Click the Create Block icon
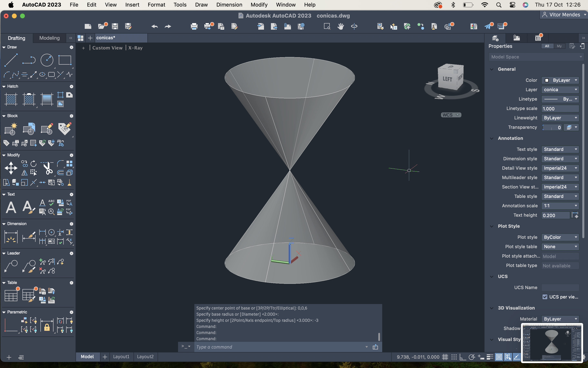 (x=11, y=129)
